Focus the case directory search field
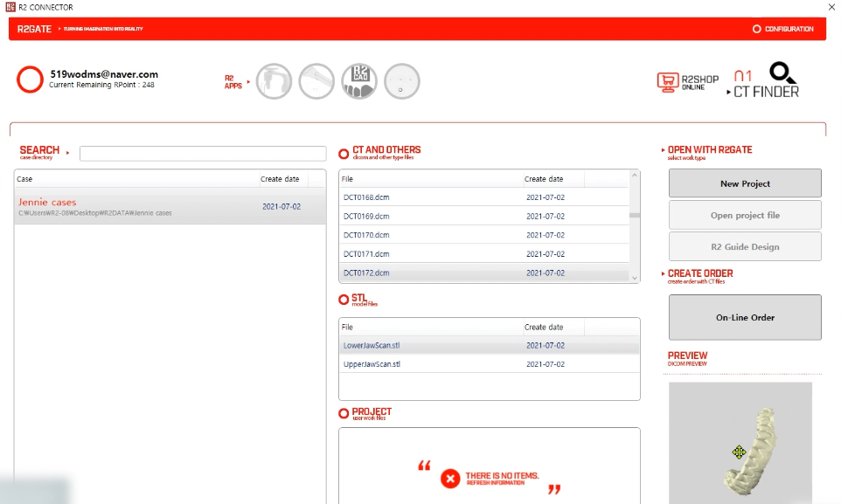 click(203, 154)
